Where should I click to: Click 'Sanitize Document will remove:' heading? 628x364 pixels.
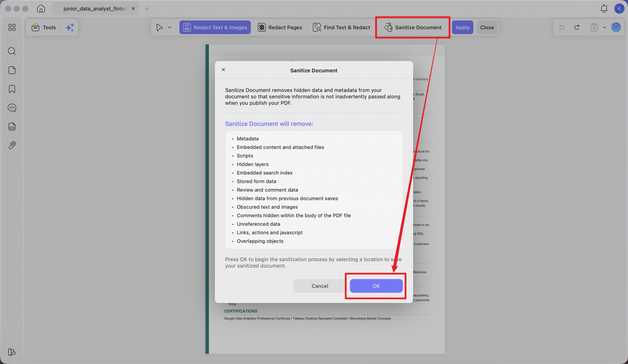click(x=269, y=124)
